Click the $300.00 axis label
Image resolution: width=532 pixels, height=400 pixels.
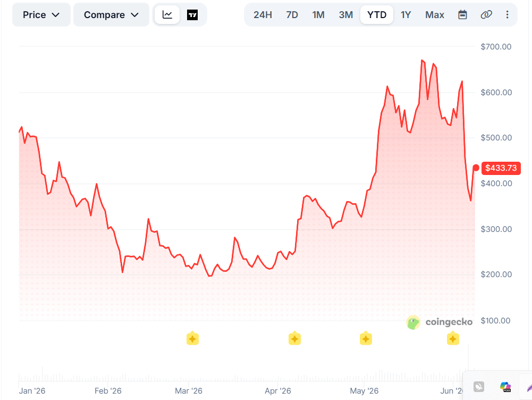tap(496, 229)
